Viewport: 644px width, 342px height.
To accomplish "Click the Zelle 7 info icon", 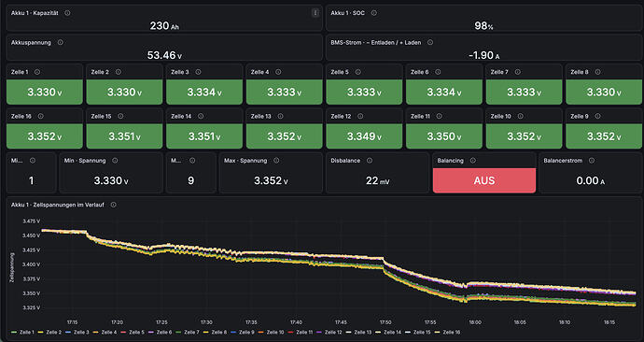I will [x=517, y=72].
